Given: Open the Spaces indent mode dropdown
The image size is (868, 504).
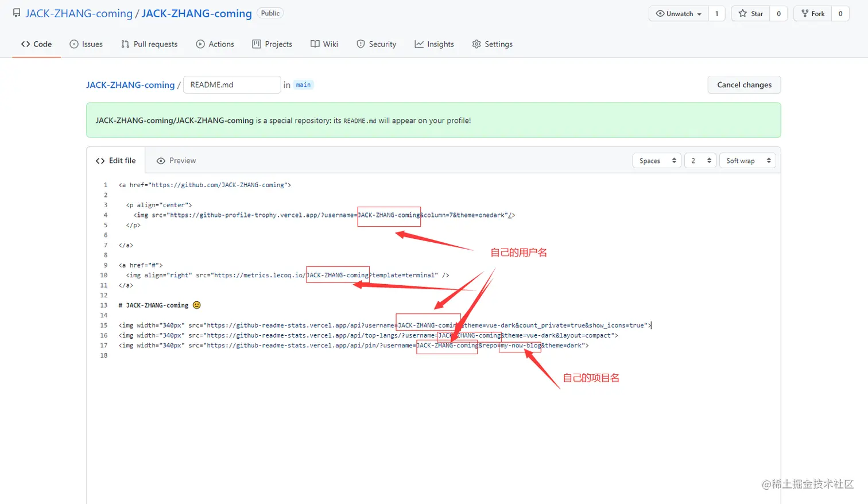Looking at the screenshot, I should 657,161.
